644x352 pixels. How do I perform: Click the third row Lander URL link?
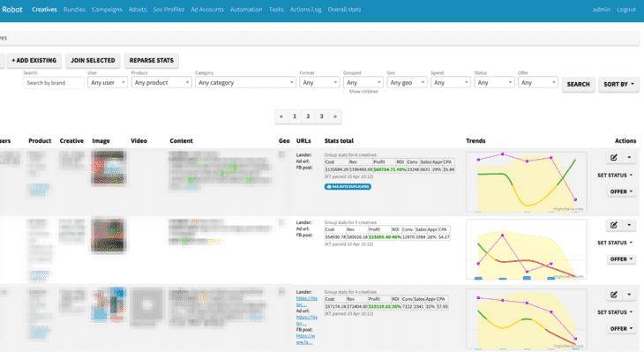(307, 302)
